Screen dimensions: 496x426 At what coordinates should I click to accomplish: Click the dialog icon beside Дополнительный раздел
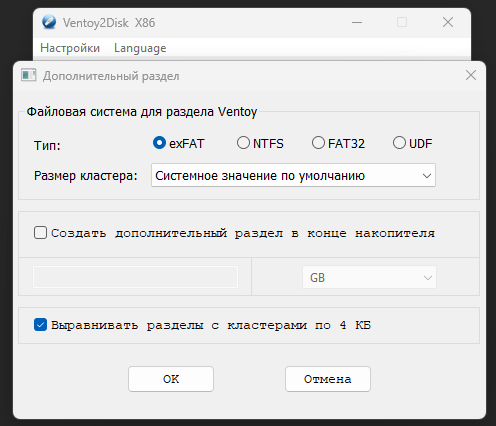[28, 75]
